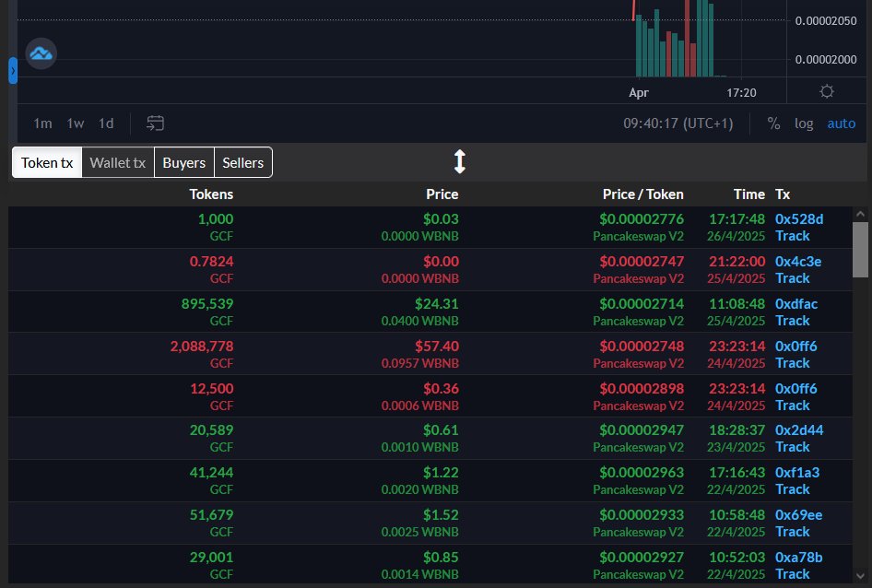Click the Time column header
The image size is (872, 588).
(x=749, y=194)
